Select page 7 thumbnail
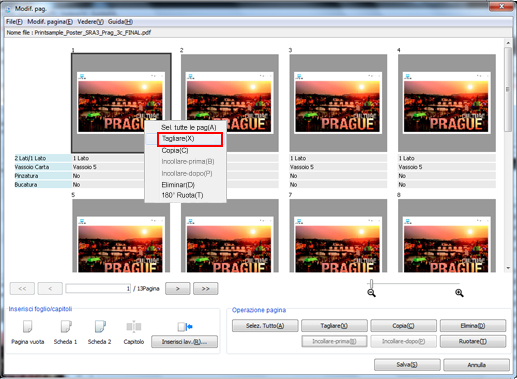 pyautogui.click(x=338, y=236)
